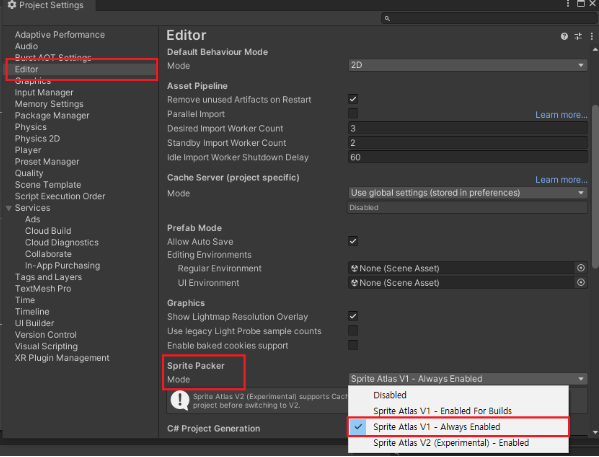Select Quality settings category
The width and height of the screenshot is (599, 457).
pyautogui.click(x=29, y=173)
